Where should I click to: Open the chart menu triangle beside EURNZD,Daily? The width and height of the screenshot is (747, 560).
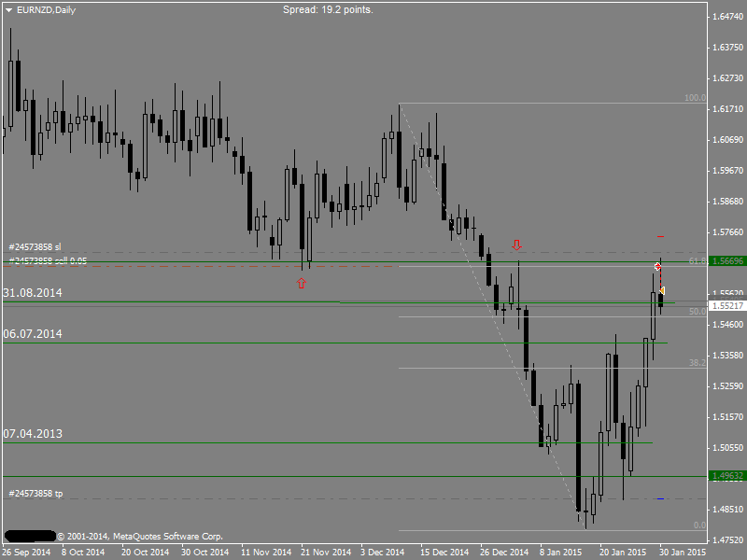pos(8,10)
